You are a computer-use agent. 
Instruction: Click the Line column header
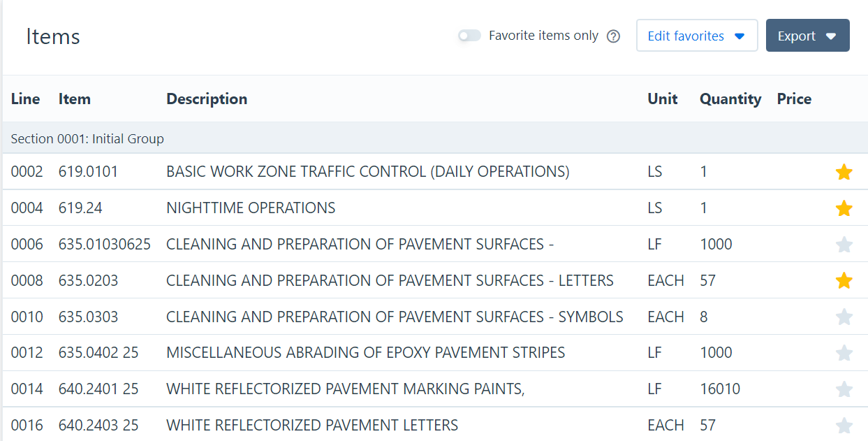pos(25,99)
